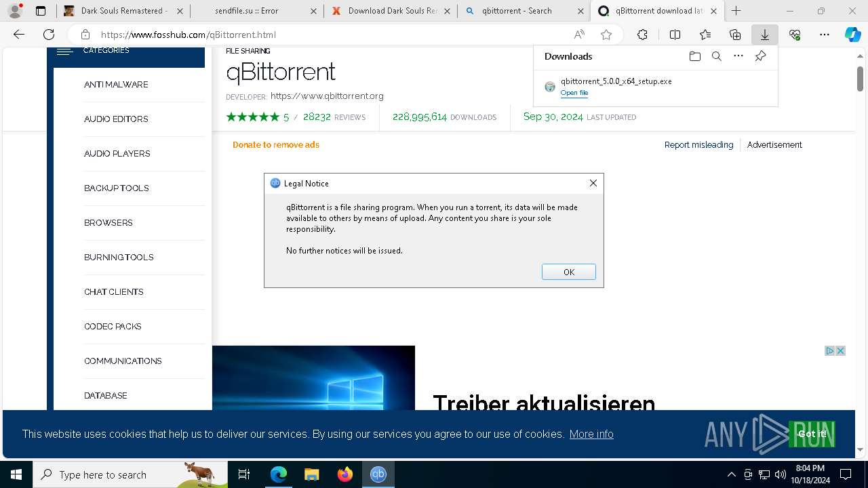Show hidden system tray icons
Screen dimensions: 868x488
(731, 474)
